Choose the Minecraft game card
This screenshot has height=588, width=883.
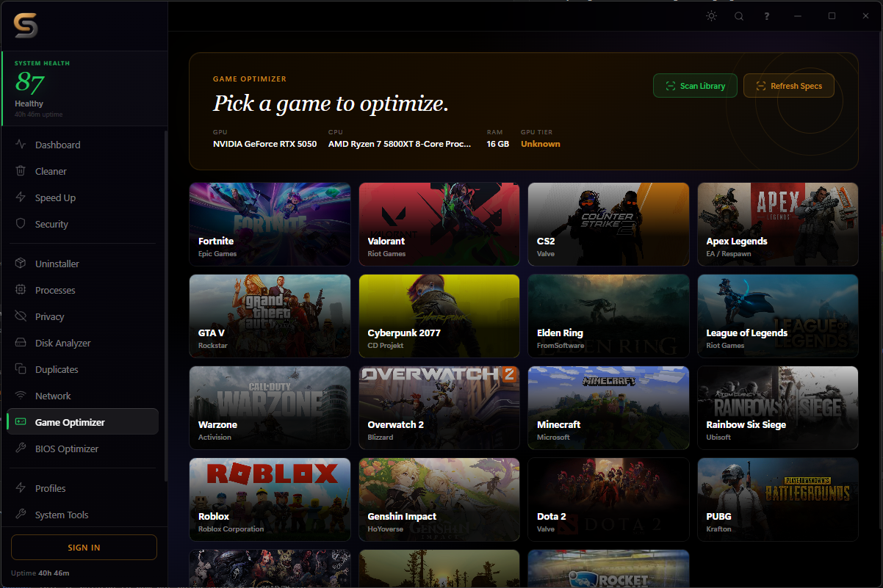[x=608, y=407]
